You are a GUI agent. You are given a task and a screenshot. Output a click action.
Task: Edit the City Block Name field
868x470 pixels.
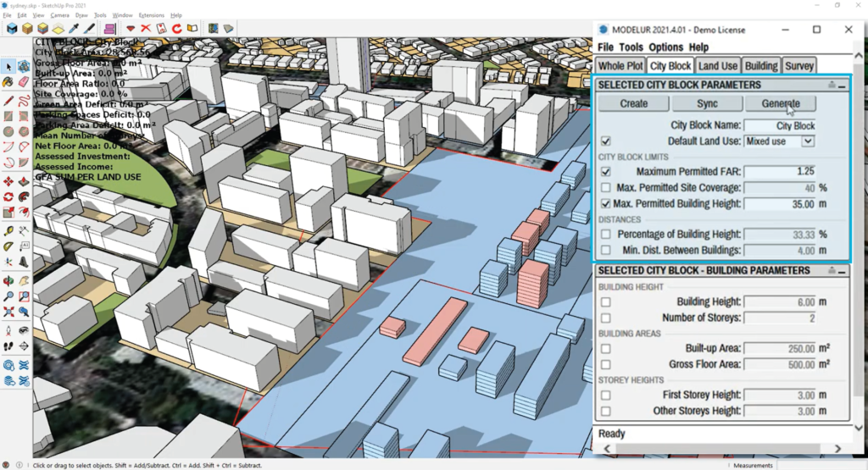click(x=780, y=125)
